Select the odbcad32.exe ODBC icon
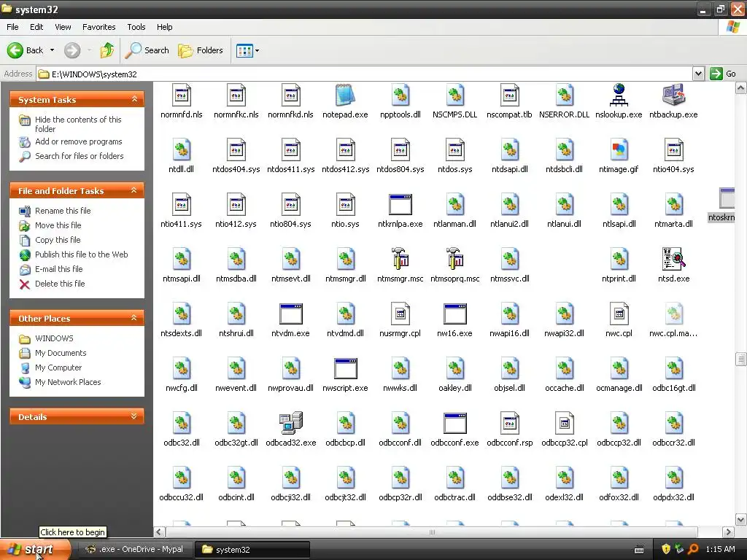Screen dimensions: 747x560 click(290, 423)
